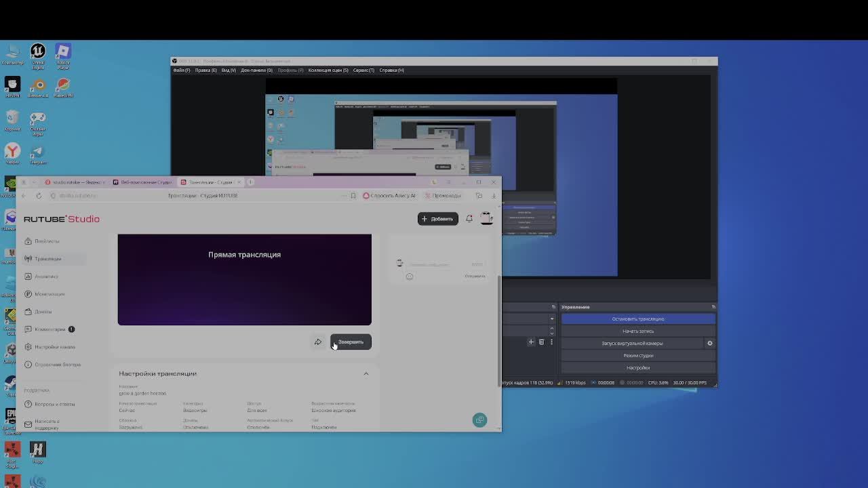Open the OBS three-dot more options icon

tap(551, 342)
